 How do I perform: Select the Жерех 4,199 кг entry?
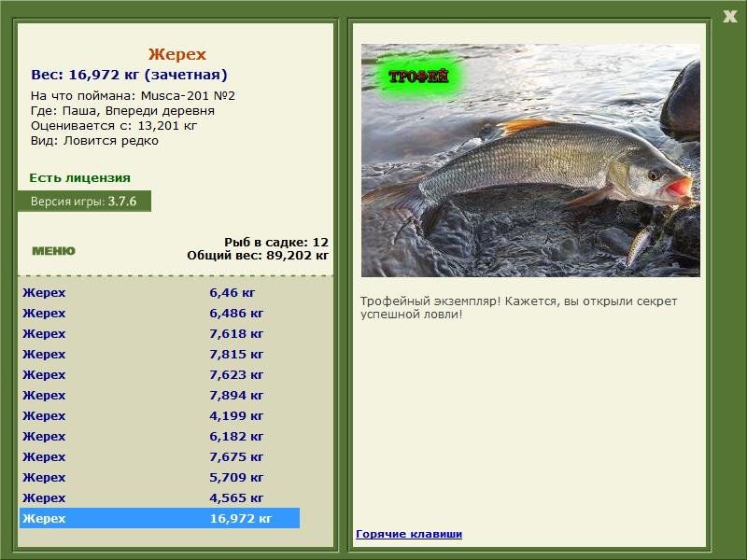[160, 415]
